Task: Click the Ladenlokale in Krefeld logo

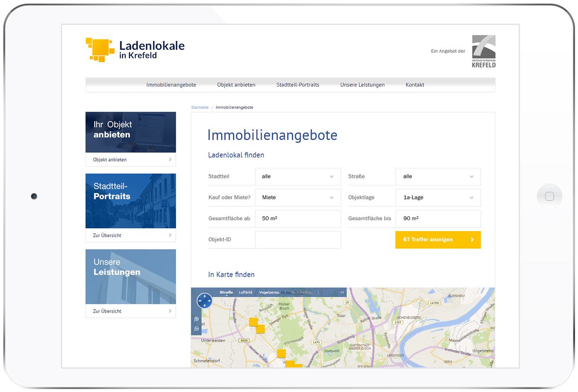Action: (x=135, y=50)
